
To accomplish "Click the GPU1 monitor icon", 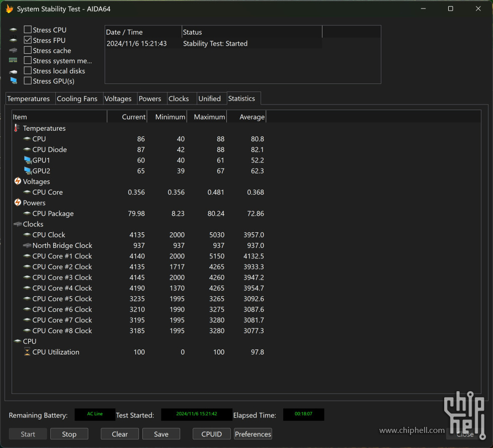I will (x=28, y=160).
